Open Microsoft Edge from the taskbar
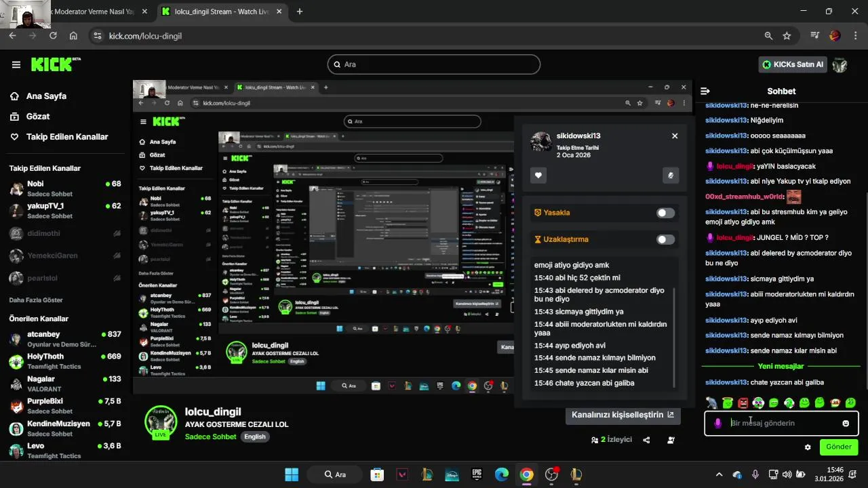868x488 pixels. [x=502, y=474]
